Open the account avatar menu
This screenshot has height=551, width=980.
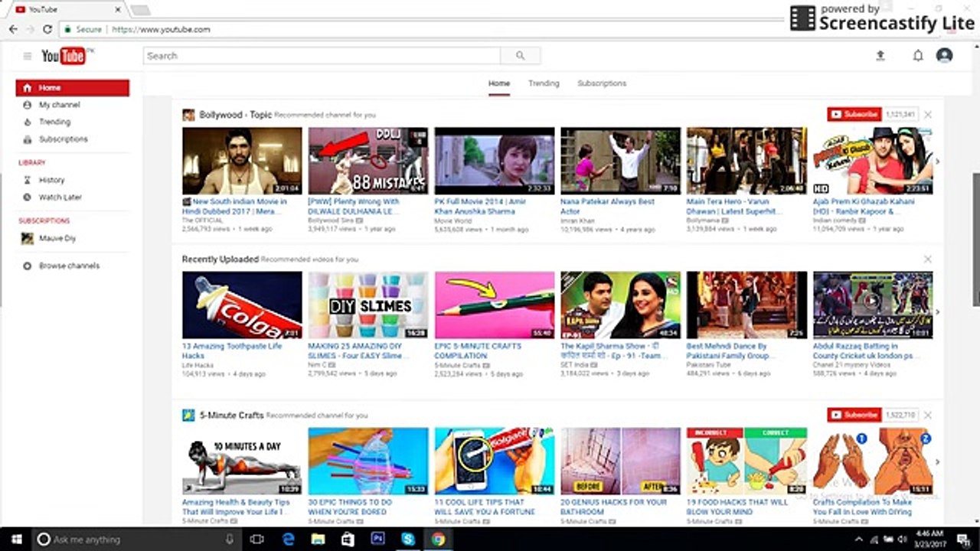(945, 56)
